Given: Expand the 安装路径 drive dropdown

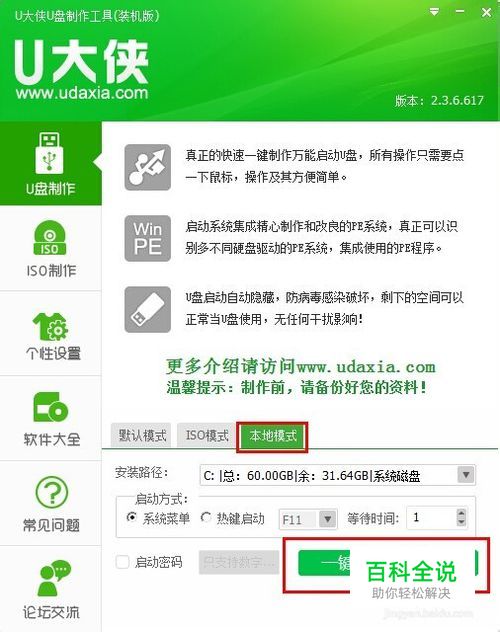Looking at the screenshot, I should click(466, 475).
